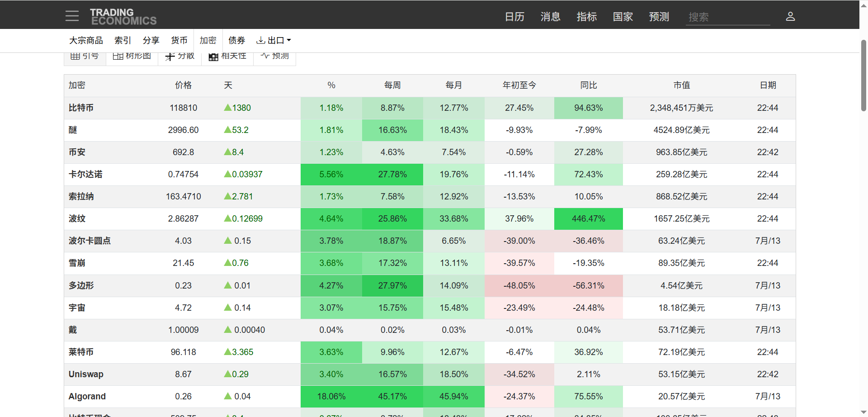The width and height of the screenshot is (868, 417).
Task: Open the hamburger menu icon
Action: tap(72, 16)
